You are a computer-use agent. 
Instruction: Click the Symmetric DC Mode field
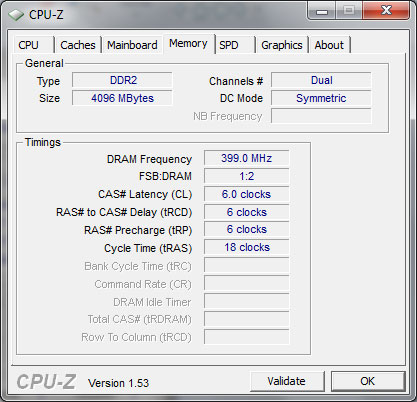321,98
